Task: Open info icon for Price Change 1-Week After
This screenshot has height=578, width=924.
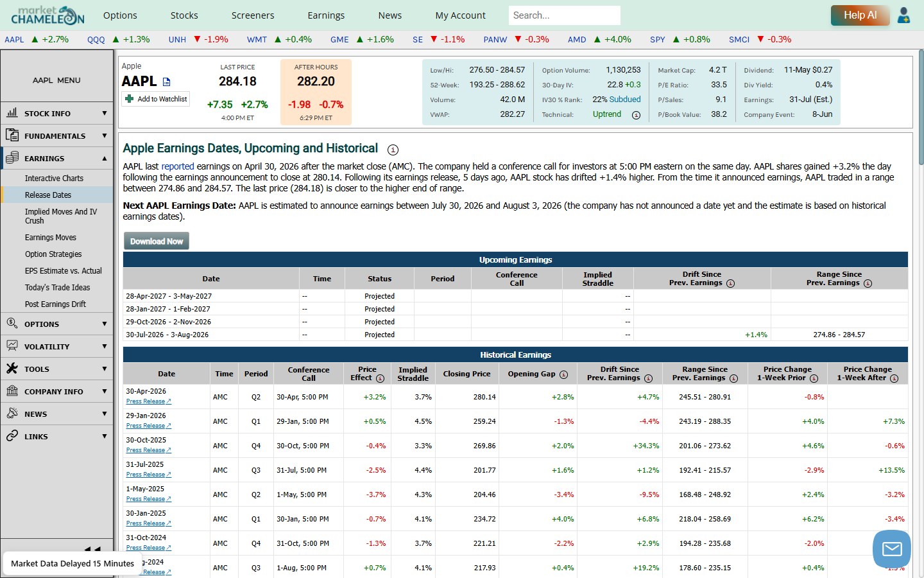Action: click(x=894, y=378)
